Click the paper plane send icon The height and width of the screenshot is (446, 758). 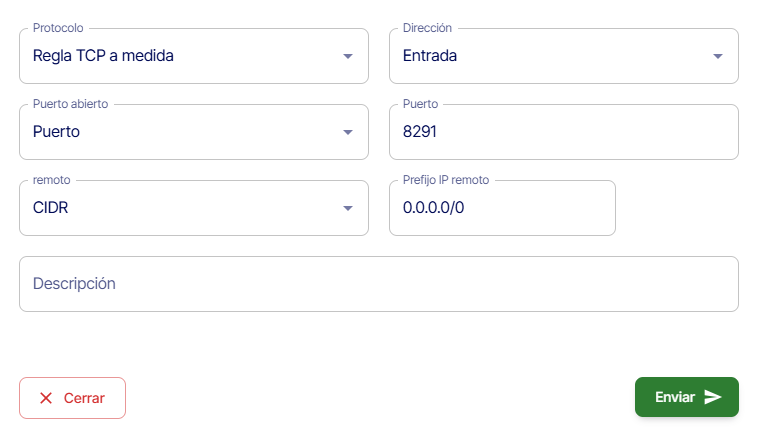pyautogui.click(x=713, y=397)
